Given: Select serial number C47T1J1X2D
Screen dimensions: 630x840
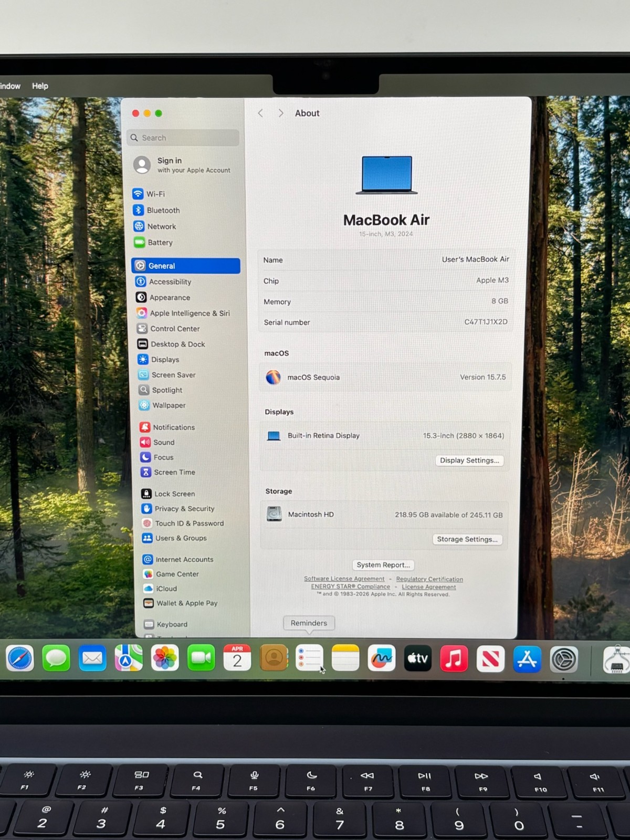Looking at the screenshot, I should click(486, 322).
